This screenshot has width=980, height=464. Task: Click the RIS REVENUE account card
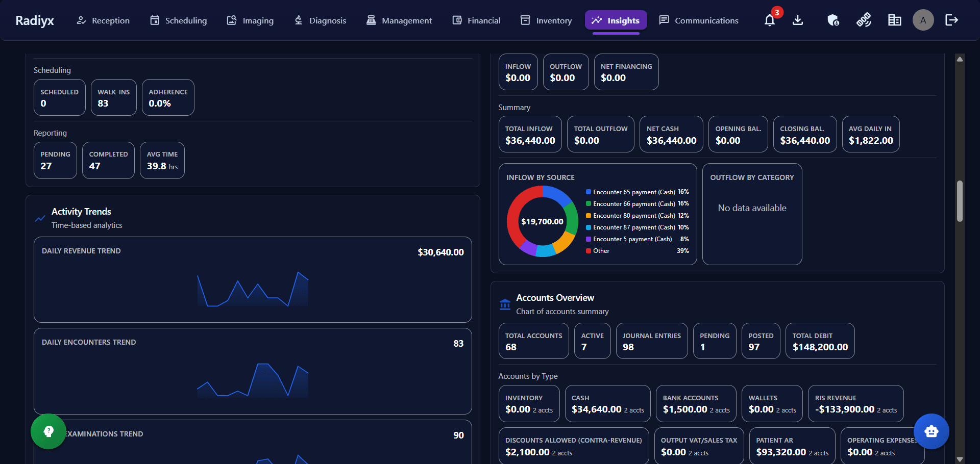(856, 403)
